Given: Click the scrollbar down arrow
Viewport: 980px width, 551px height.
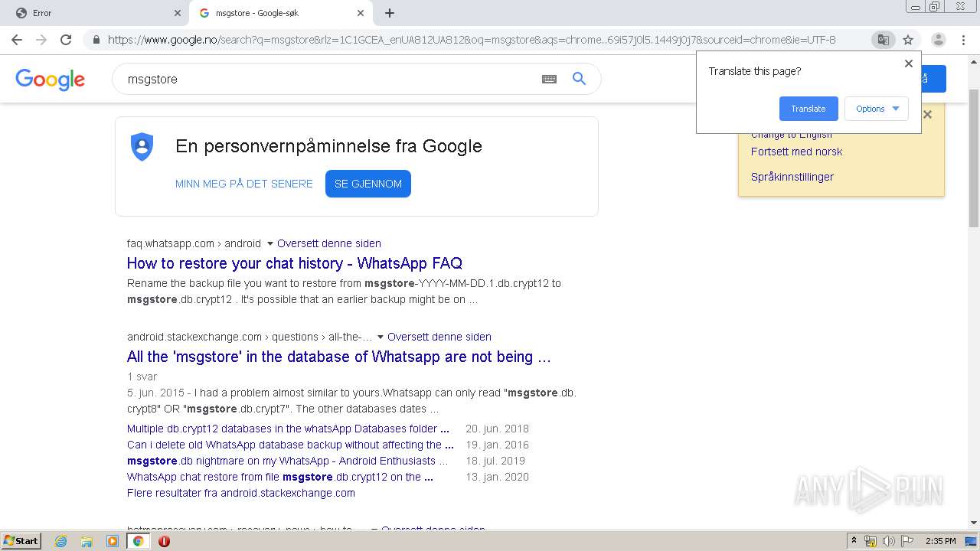Looking at the screenshot, I should tap(974, 523).
